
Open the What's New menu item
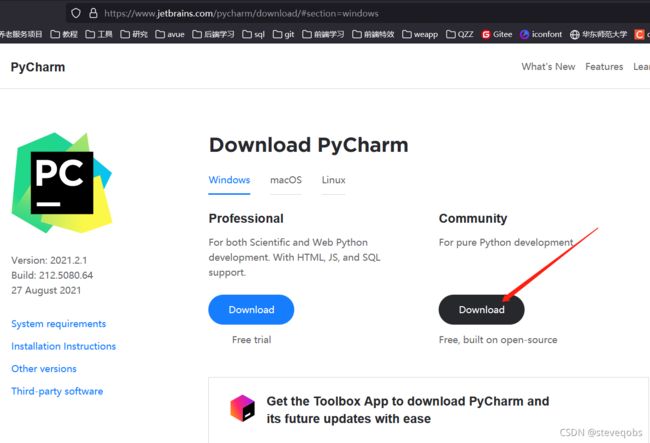pos(548,67)
